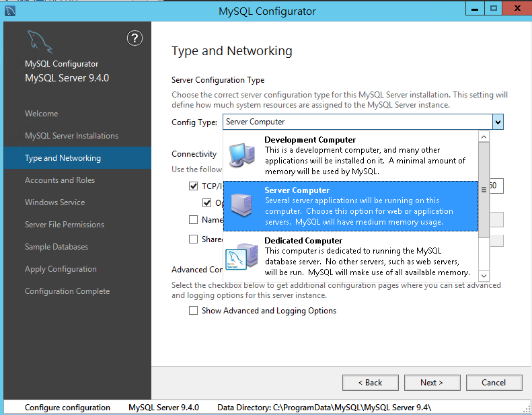Click MySQL Server 9.4.0 in status bar
This screenshot has height=415, width=532.
click(x=164, y=407)
